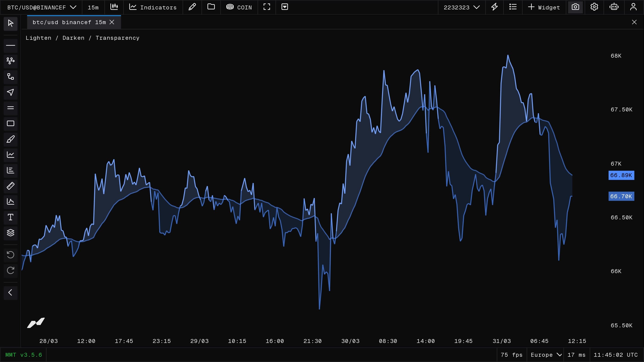
Task: Open the Europe server region dropdown
Action: click(x=546, y=355)
